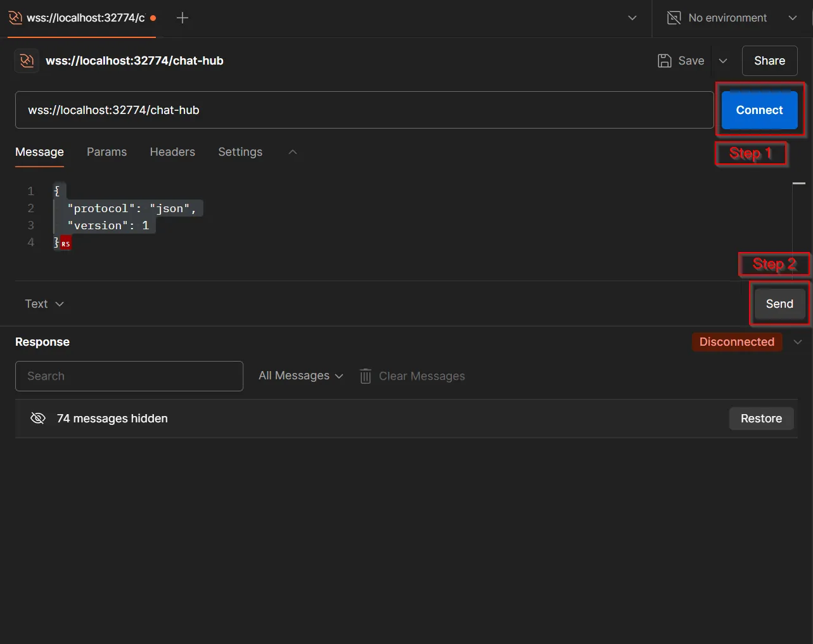Click the WebSocket icon in the request tab
Viewport: 813px width, 644px height.
[x=15, y=18]
